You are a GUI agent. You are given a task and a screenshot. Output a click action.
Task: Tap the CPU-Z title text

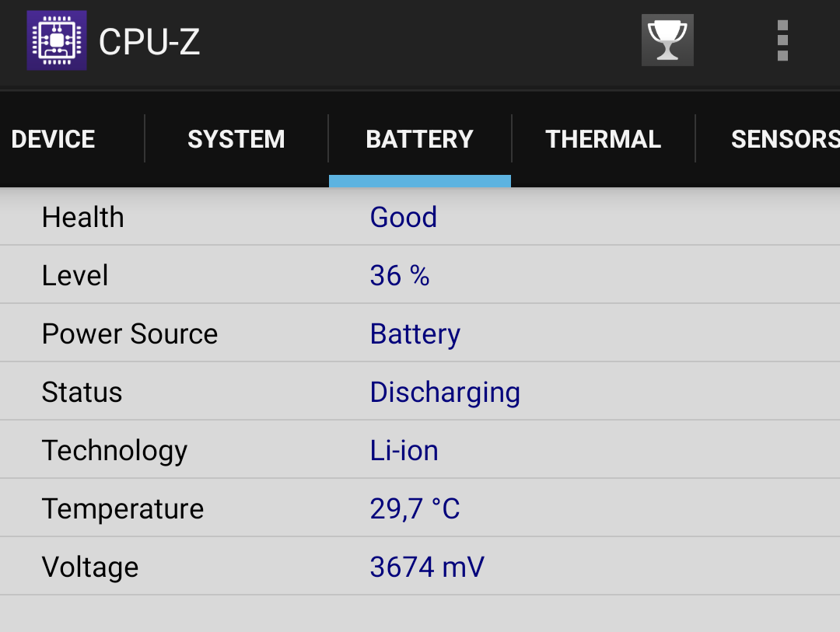coord(149,42)
